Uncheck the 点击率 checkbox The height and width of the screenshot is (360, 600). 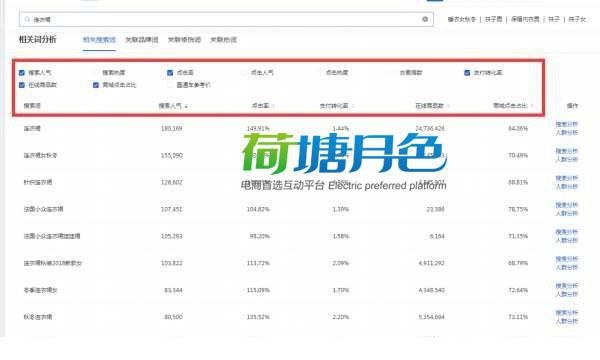click(x=170, y=73)
